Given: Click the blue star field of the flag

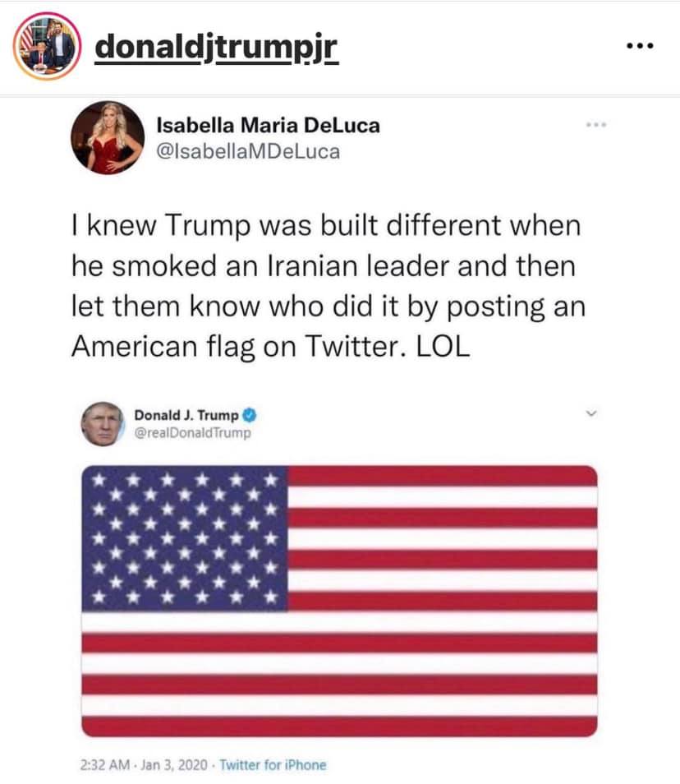Looking at the screenshot, I should tap(185, 538).
